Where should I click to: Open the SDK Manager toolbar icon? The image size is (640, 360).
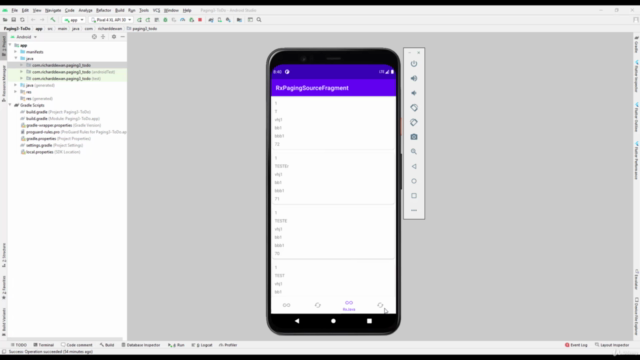[x=228, y=20]
